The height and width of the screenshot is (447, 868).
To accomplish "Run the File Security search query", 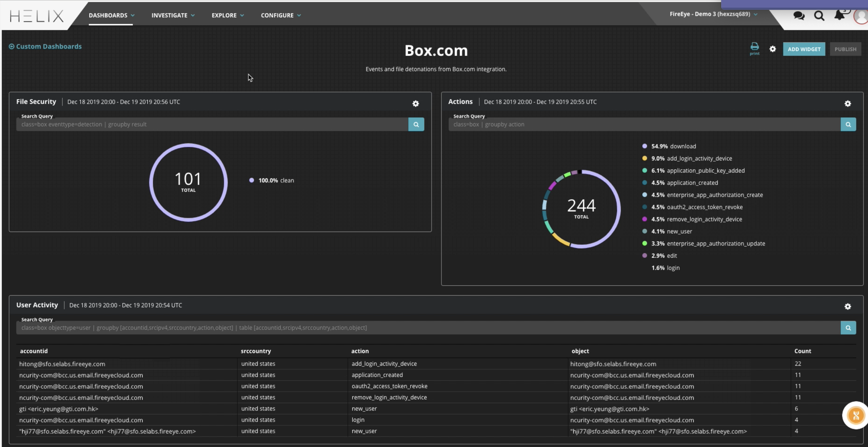I will coord(416,124).
